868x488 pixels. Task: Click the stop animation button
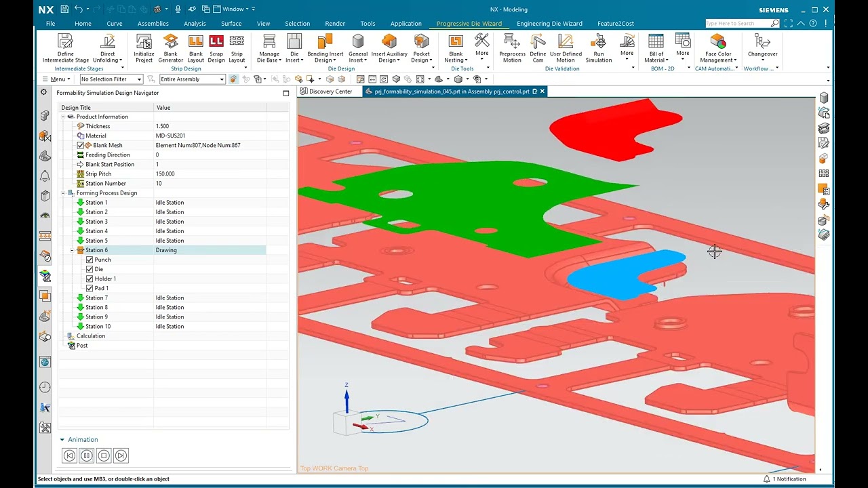(104, 456)
